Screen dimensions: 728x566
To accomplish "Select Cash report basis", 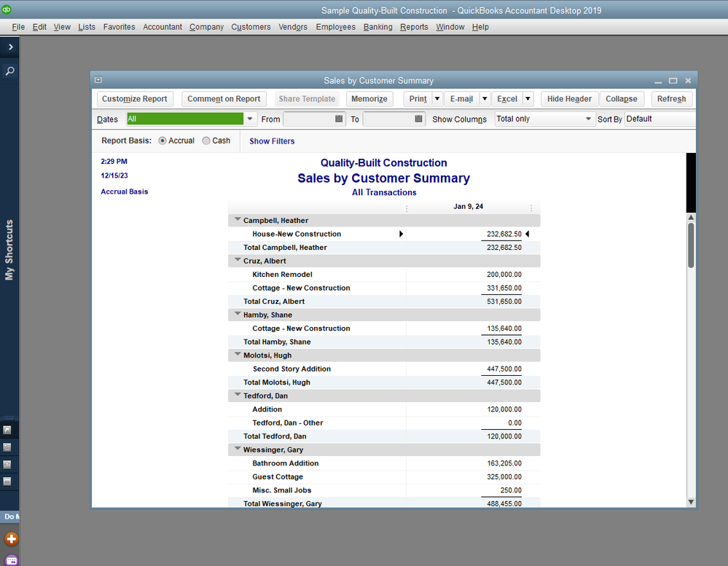I will (206, 141).
